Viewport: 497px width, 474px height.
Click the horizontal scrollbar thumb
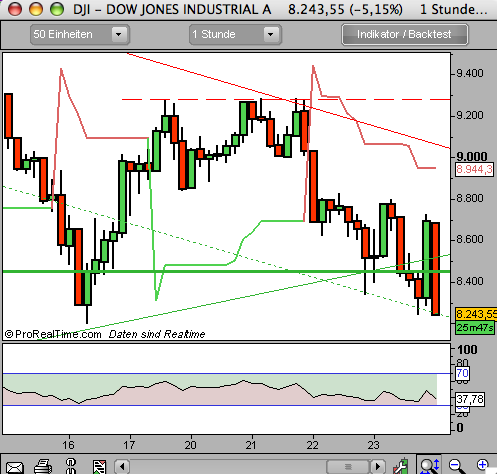(348, 466)
